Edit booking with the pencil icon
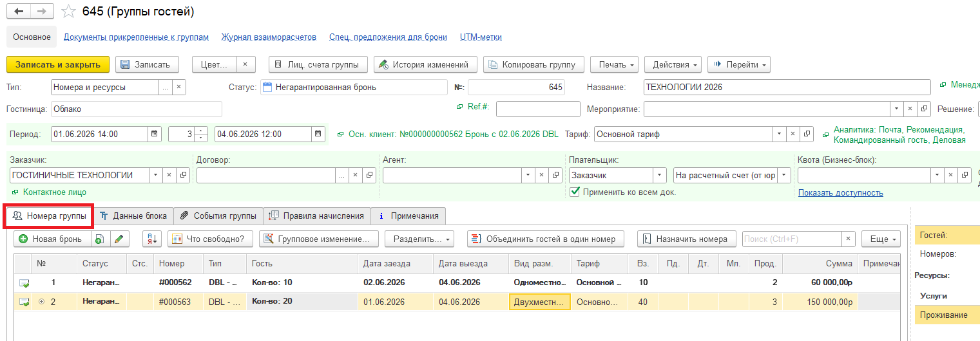The width and height of the screenshot is (980, 341). [x=118, y=239]
